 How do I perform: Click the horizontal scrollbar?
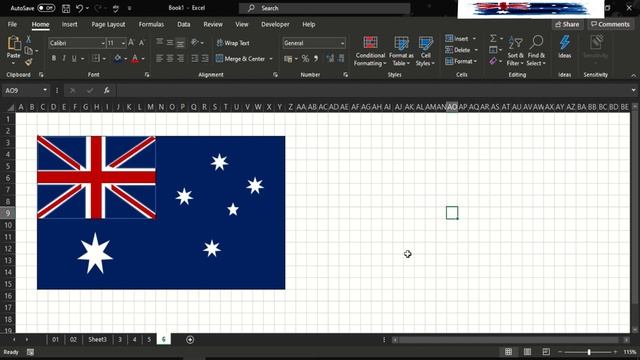tap(510, 340)
